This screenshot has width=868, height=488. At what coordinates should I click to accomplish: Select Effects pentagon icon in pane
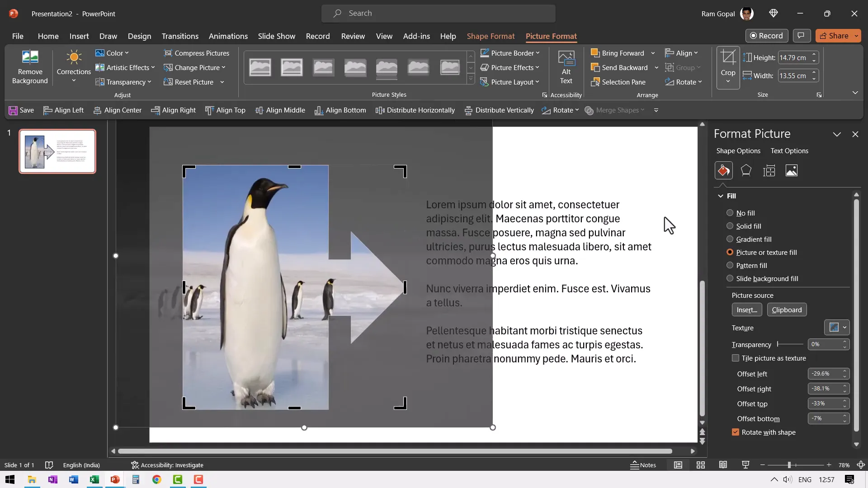pyautogui.click(x=746, y=170)
